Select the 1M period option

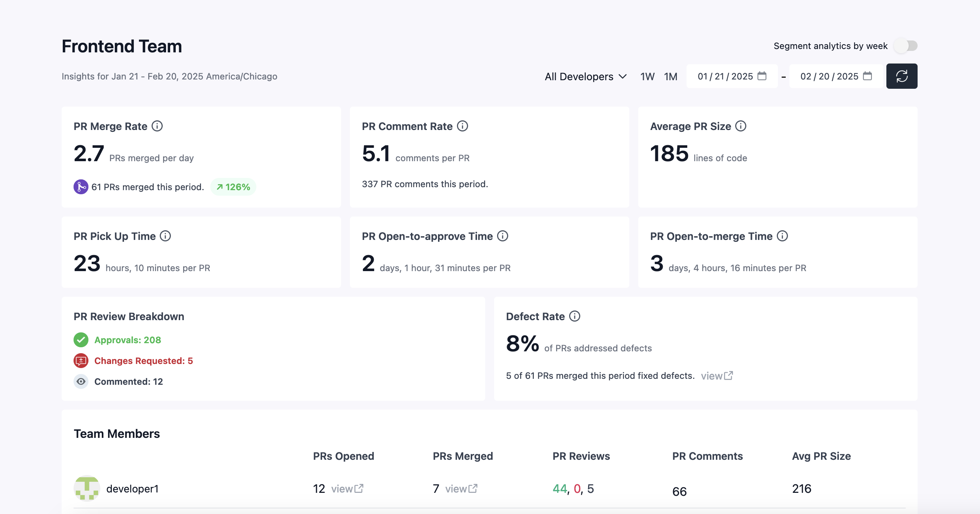pos(670,77)
